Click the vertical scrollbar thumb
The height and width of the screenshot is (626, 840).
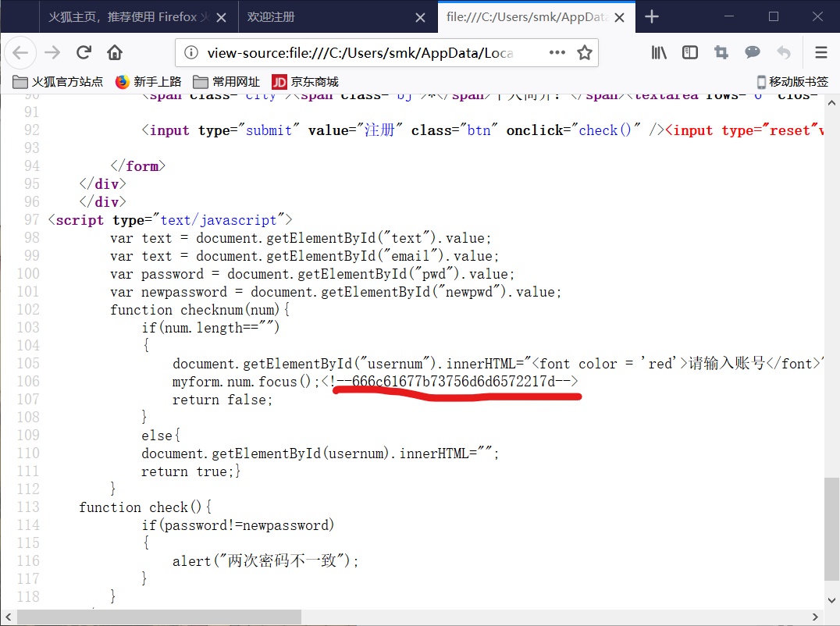pyautogui.click(x=831, y=528)
